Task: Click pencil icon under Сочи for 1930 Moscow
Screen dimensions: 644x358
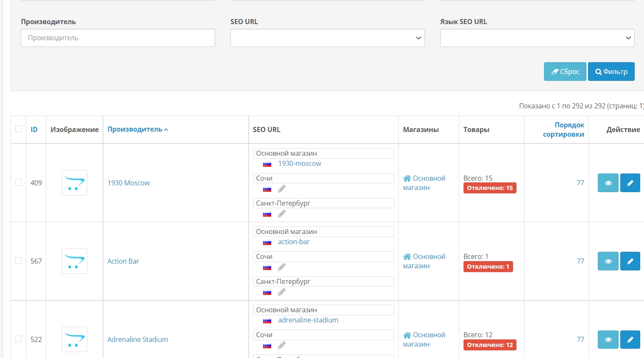Action: pyautogui.click(x=282, y=189)
